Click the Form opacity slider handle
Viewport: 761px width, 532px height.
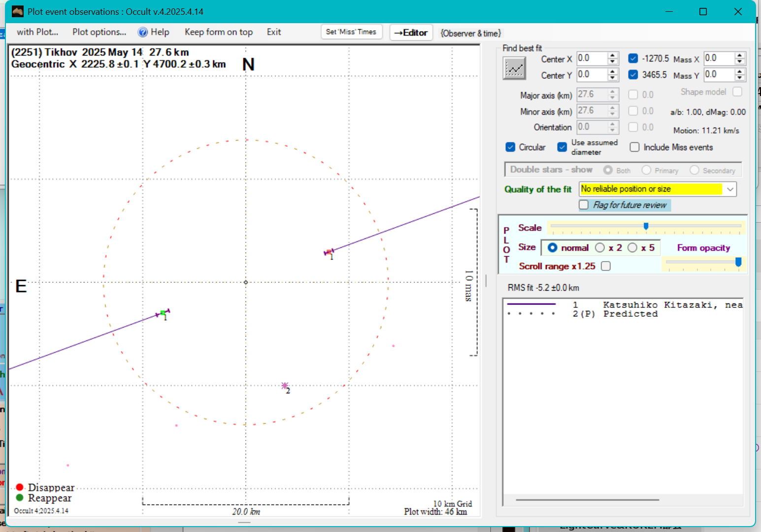(738, 262)
